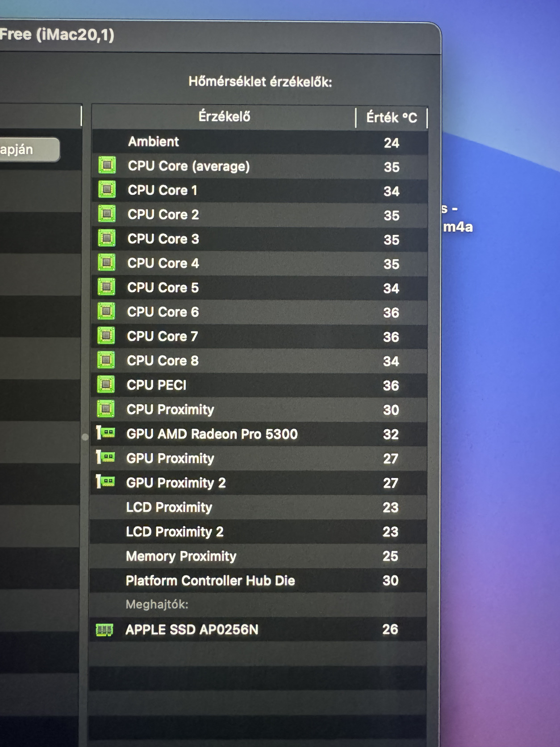Click the Érték °C column header
Screen dimensions: 560x747
392,118
